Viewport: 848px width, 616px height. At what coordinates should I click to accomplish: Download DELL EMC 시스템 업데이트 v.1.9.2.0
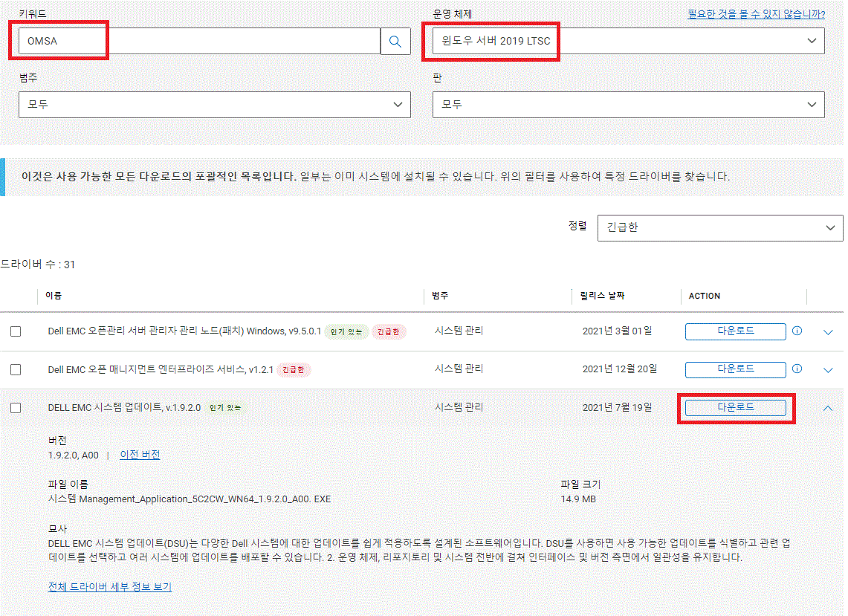coord(736,408)
